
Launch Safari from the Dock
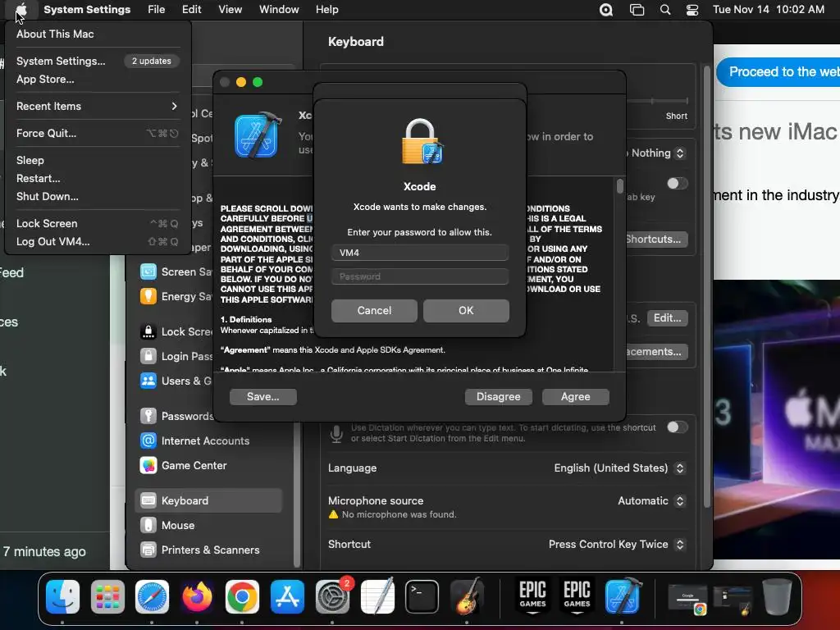(152, 596)
